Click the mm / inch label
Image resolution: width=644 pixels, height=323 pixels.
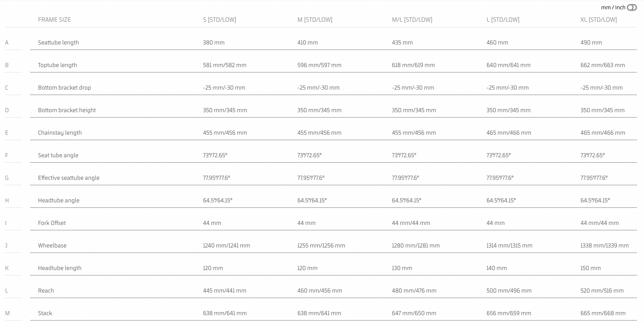[613, 8]
